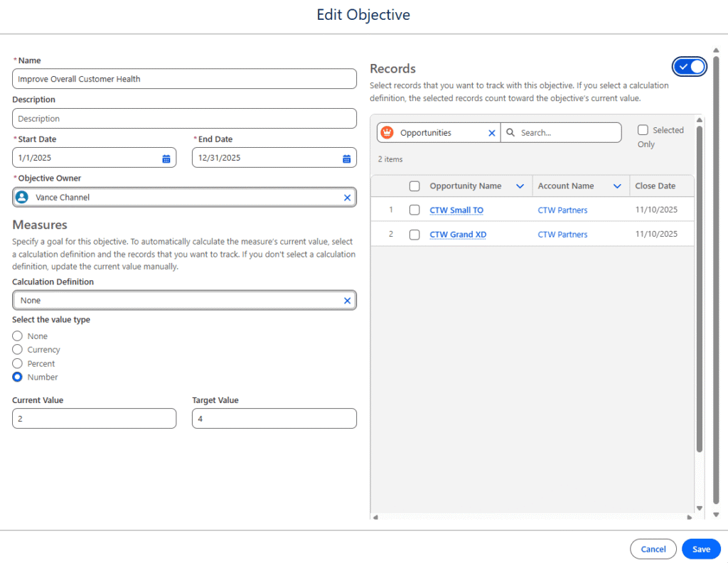Clear the Calculation Definition selection
This screenshot has width=728, height=563.
(347, 301)
